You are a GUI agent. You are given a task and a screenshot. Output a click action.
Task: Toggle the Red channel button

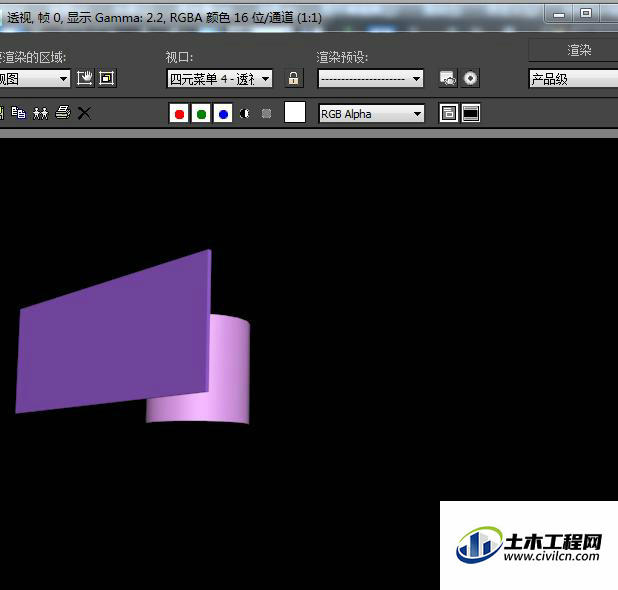pyautogui.click(x=179, y=114)
